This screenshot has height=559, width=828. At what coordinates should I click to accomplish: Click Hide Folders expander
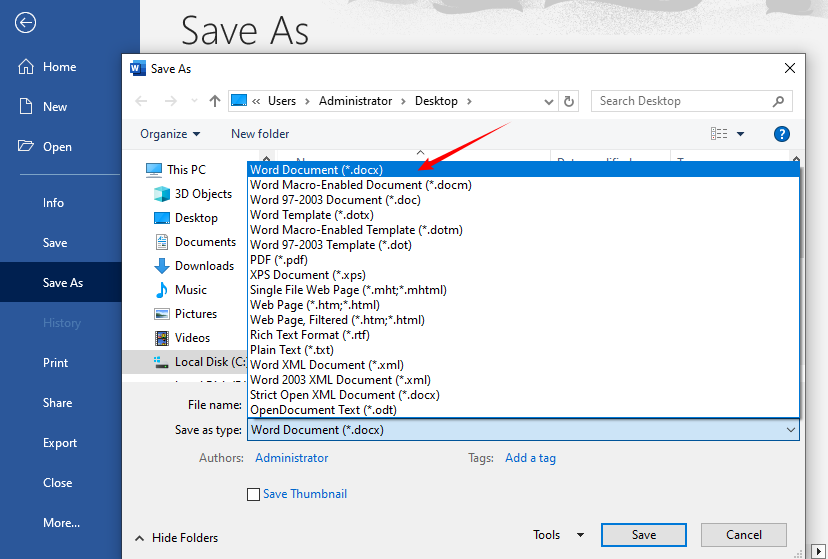pyautogui.click(x=177, y=538)
